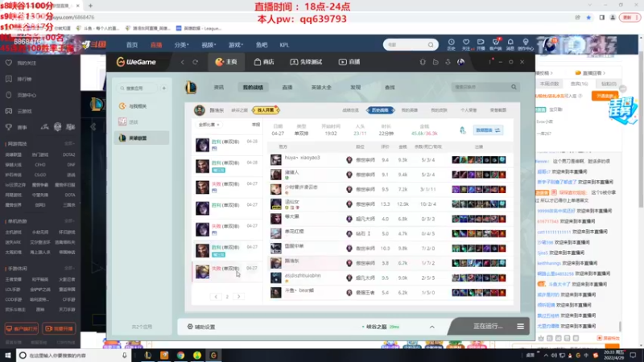
Task: Expand the 视频 dropdown on Douyu
Action: click(208, 45)
